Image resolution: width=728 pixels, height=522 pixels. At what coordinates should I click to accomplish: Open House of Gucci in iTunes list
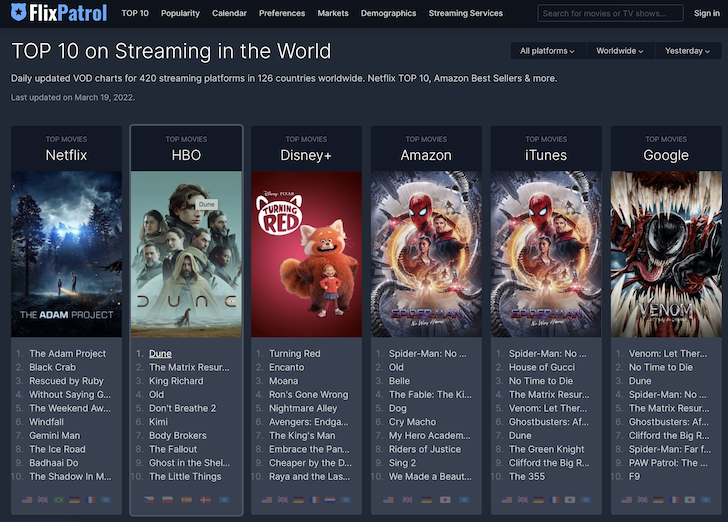[542, 367]
